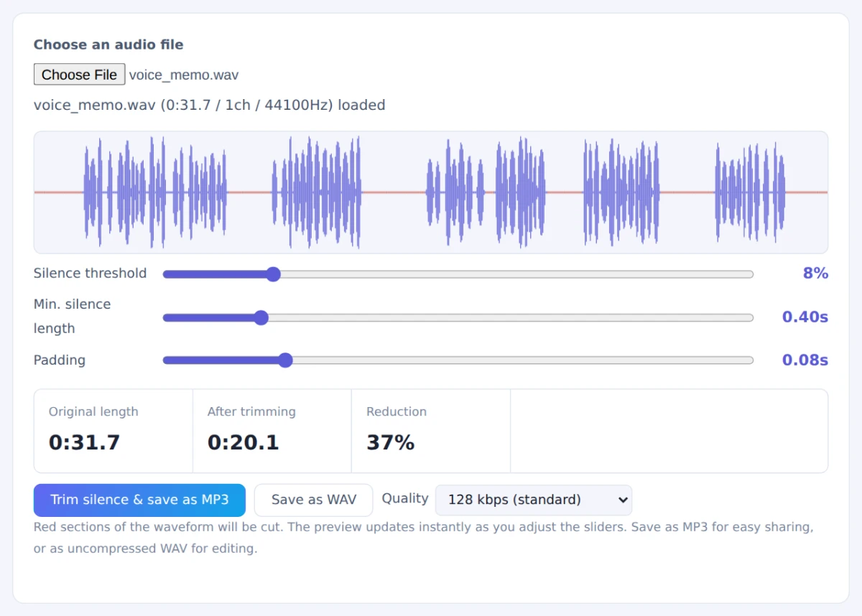Click the Min. silence length slider handle
862x616 pixels.
261,317
